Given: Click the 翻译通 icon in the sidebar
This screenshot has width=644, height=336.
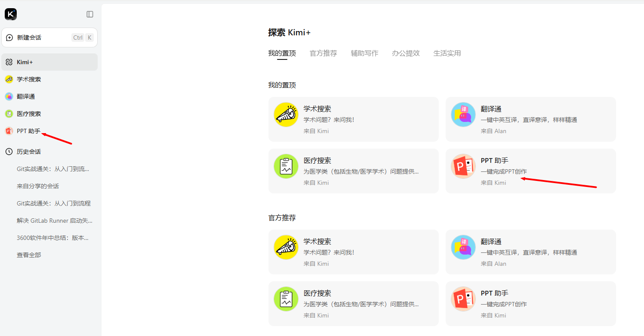Looking at the screenshot, I should click(9, 96).
